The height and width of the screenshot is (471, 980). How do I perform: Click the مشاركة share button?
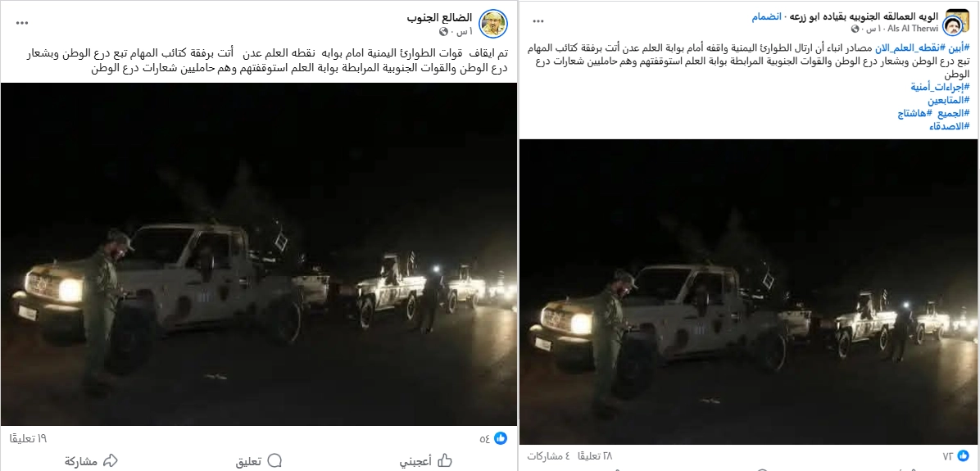coord(91,461)
